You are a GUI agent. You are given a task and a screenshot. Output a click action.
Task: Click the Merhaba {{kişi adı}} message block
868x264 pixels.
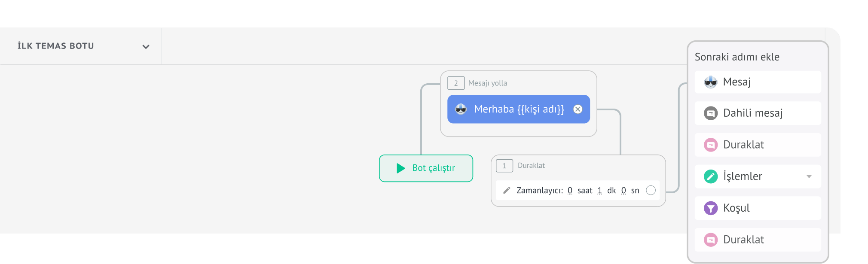[x=519, y=109]
